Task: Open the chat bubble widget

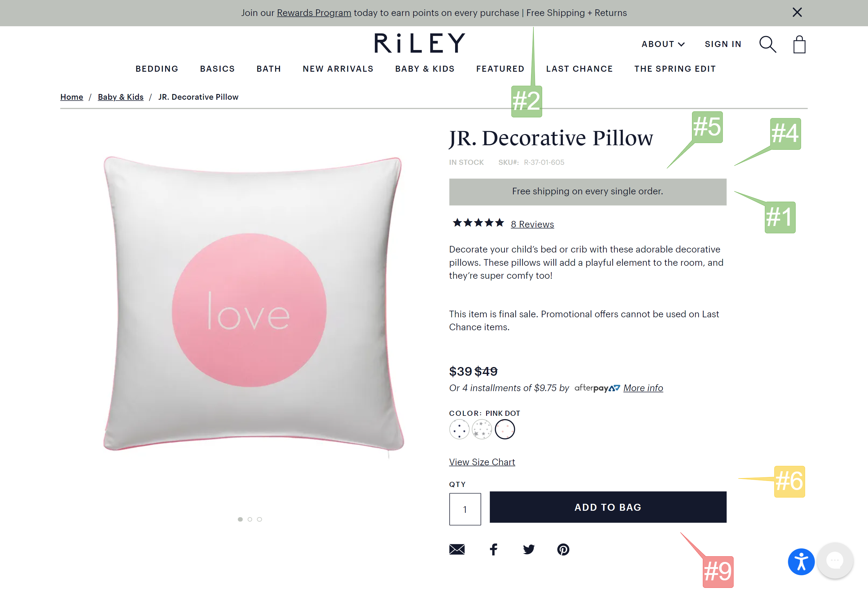Action: [835, 560]
